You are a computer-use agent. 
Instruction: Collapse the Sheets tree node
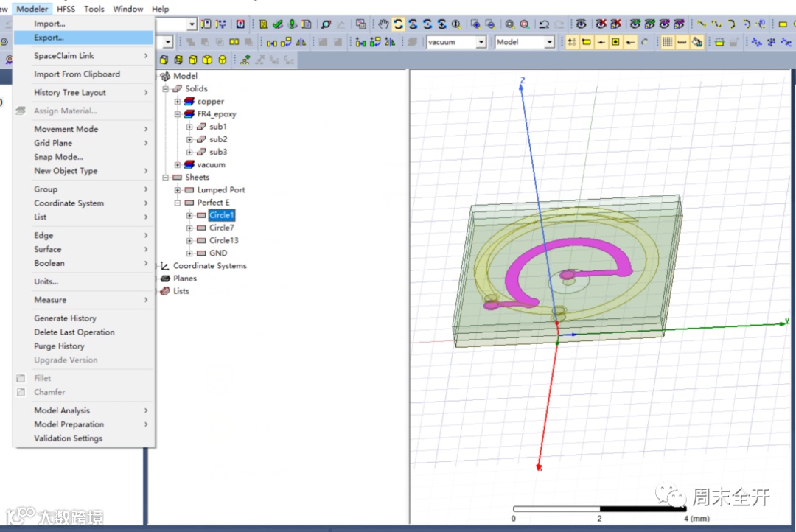[x=166, y=178]
